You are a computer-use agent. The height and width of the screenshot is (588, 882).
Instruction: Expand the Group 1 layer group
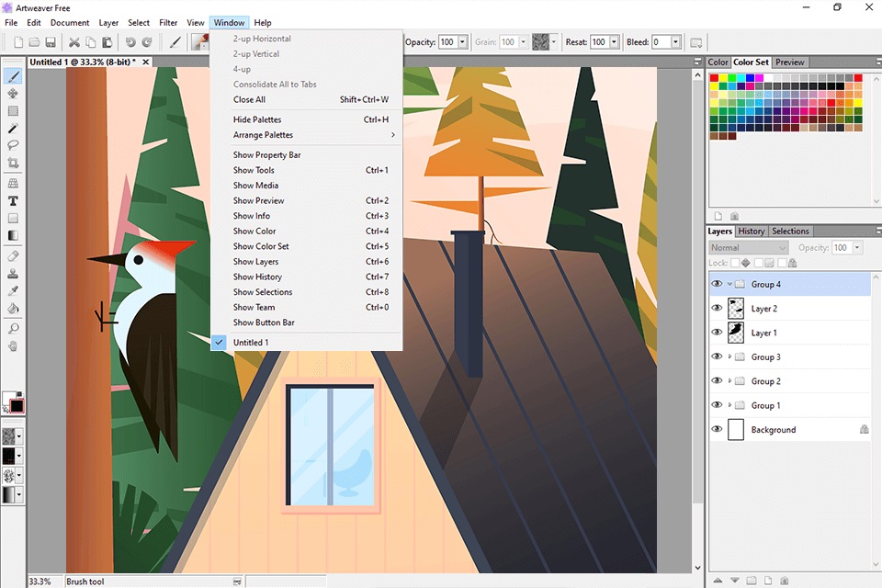729,405
